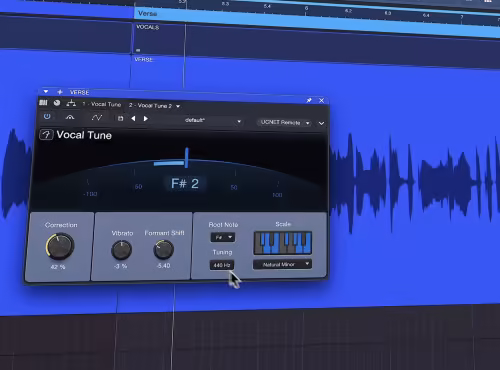The width and height of the screenshot is (500, 370).
Task: Click the 'Tuning' label
Action: pyautogui.click(x=222, y=252)
